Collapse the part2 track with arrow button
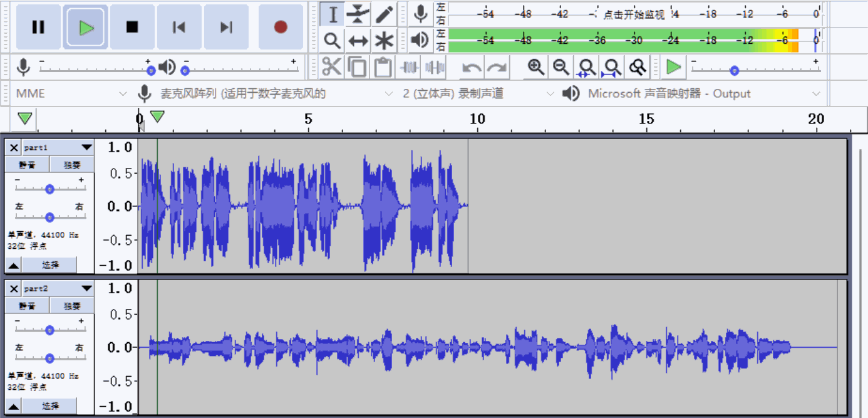The image size is (868, 418). [13, 406]
